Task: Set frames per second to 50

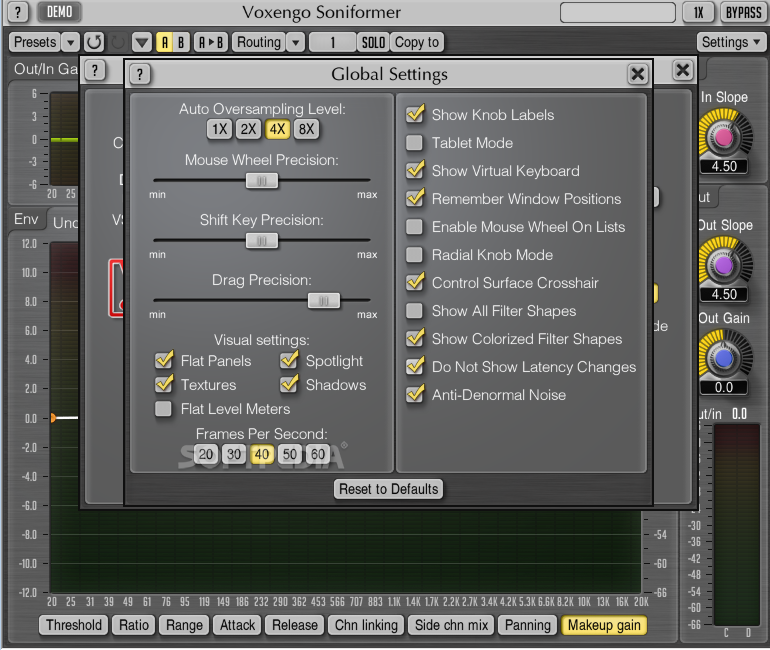Action: point(290,454)
